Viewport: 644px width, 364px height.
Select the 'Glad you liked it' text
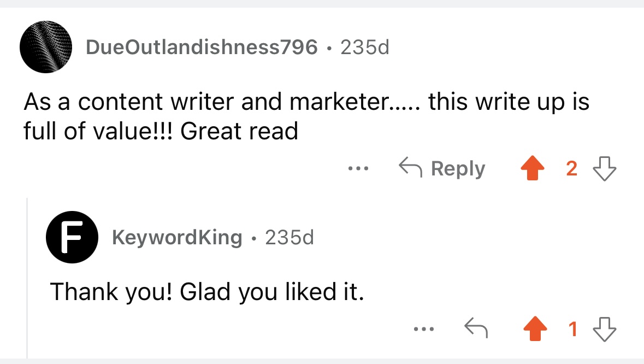[207, 292]
